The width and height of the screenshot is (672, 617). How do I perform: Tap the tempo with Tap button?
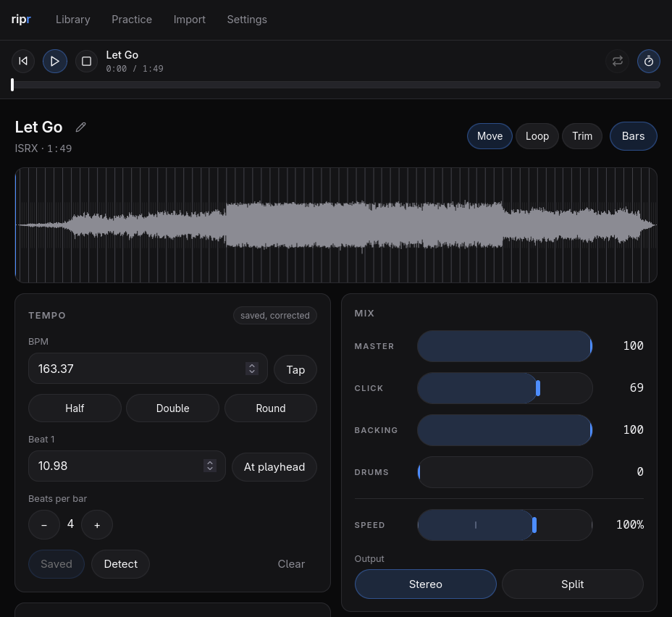coord(295,370)
